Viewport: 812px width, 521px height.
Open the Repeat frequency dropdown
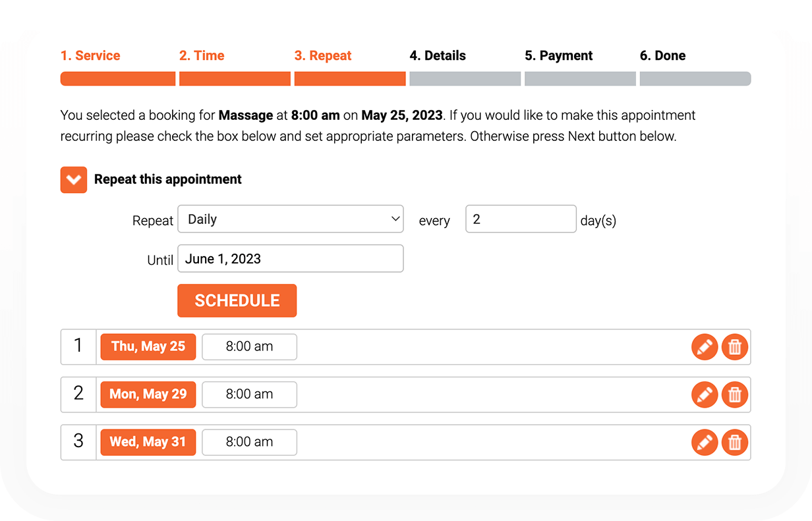click(291, 219)
